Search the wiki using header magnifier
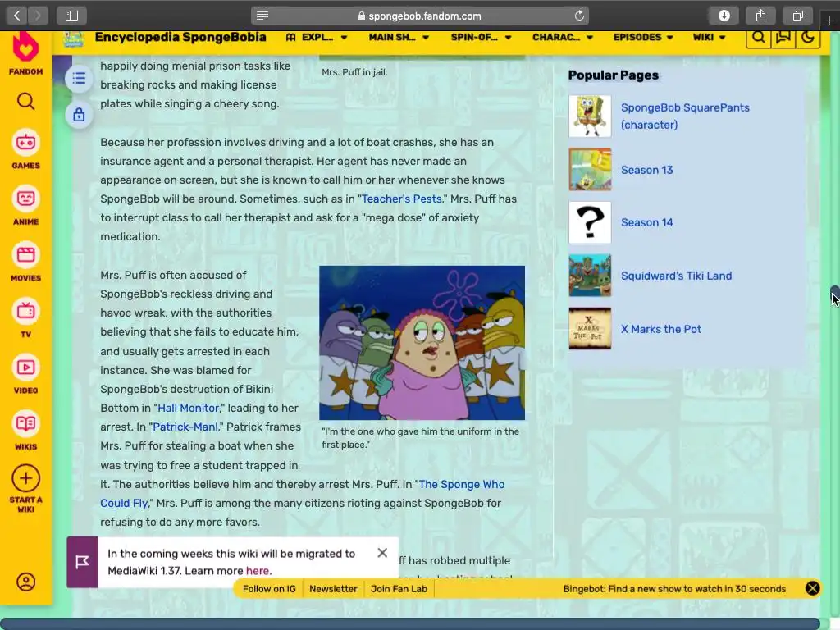 (x=758, y=37)
